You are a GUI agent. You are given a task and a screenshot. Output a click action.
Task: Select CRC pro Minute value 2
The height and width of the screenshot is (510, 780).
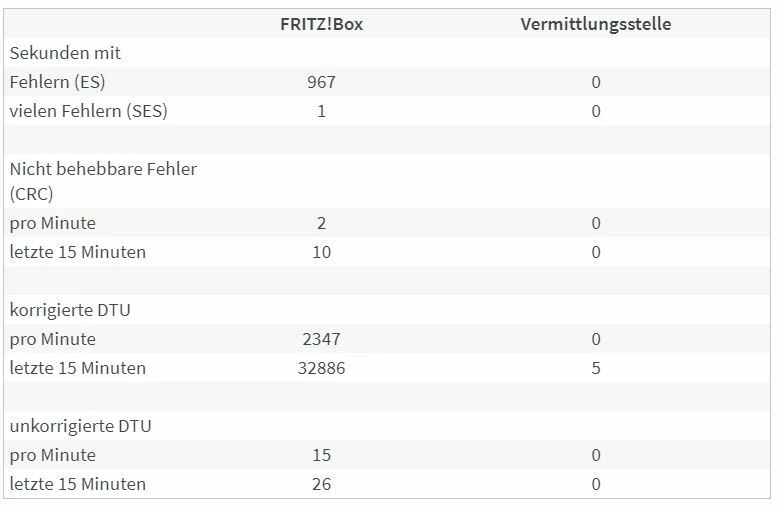tap(321, 223)
